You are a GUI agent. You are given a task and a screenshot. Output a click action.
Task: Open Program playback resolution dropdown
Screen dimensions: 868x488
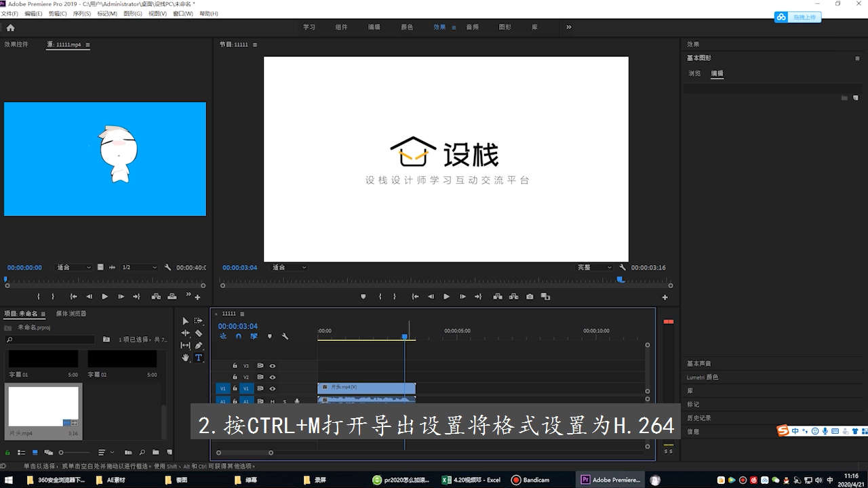(594, 267)
